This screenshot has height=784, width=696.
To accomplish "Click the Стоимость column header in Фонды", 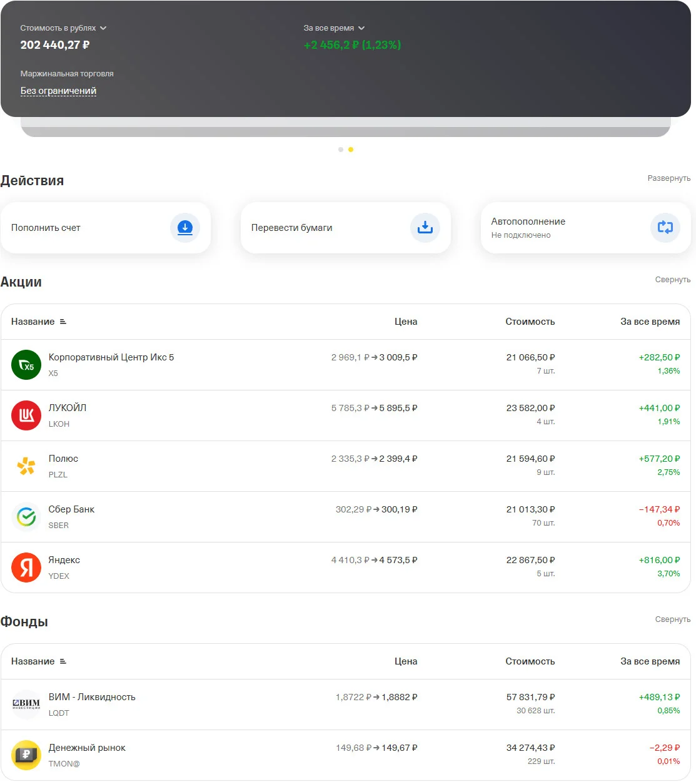I will point(530,661).
